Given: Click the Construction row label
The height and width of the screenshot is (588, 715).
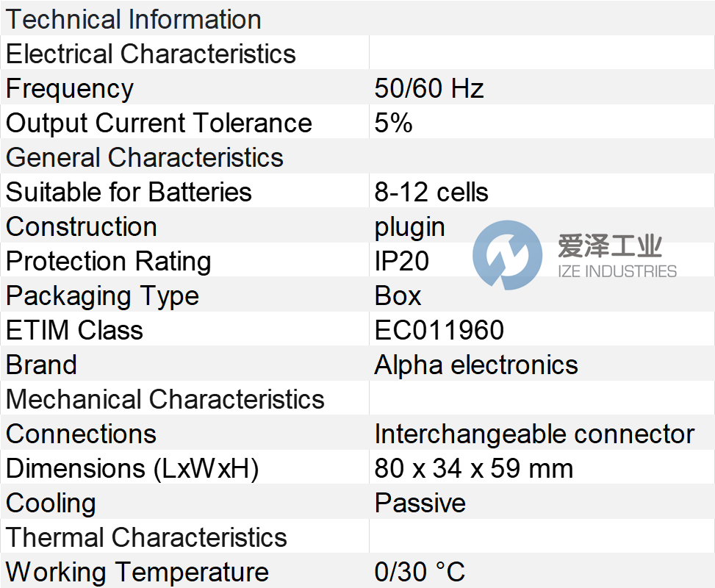Looking at the screenshot, I should [82, 226].
